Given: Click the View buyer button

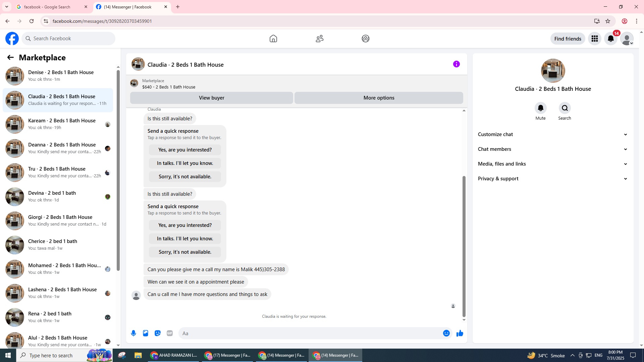Looking at the screenshot, I should [211, 98].
